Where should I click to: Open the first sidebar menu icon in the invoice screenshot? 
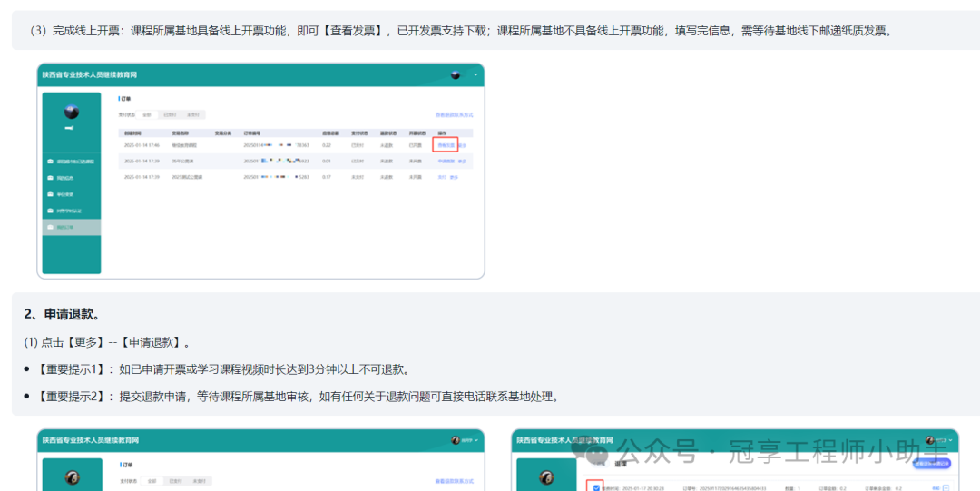click(x=51, y=162)
